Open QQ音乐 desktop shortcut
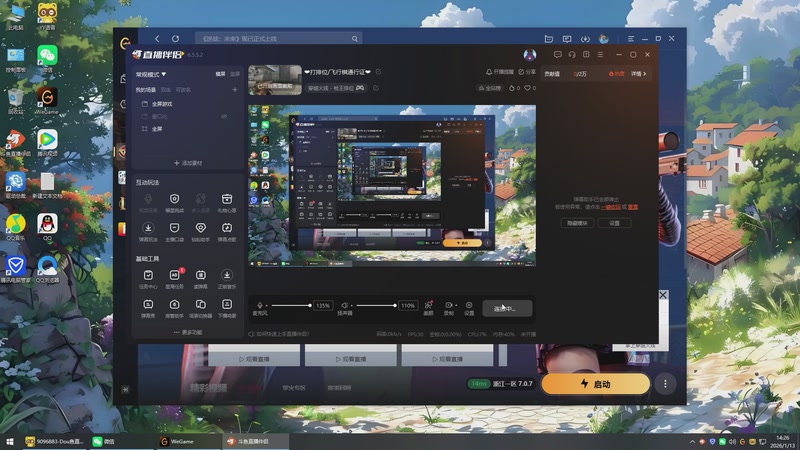Image resolution: width=800 pixels, height=450 pixels. click(x=16, y=227)
